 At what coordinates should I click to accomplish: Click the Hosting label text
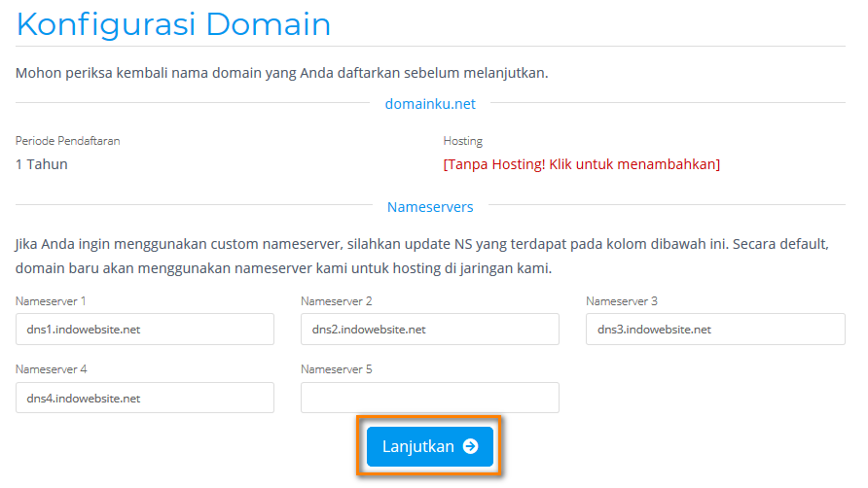tap(462, 141)
